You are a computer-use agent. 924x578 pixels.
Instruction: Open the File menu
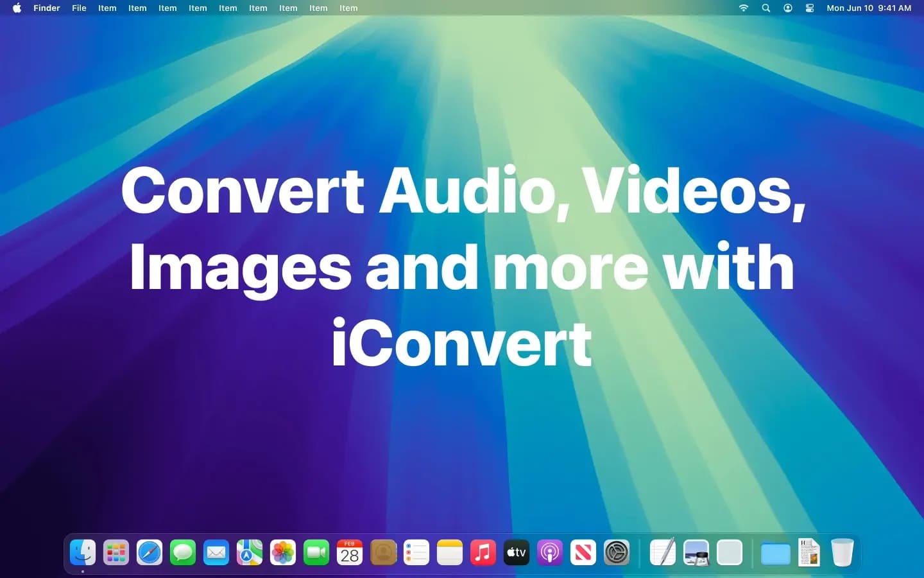(x=79, y=8)
